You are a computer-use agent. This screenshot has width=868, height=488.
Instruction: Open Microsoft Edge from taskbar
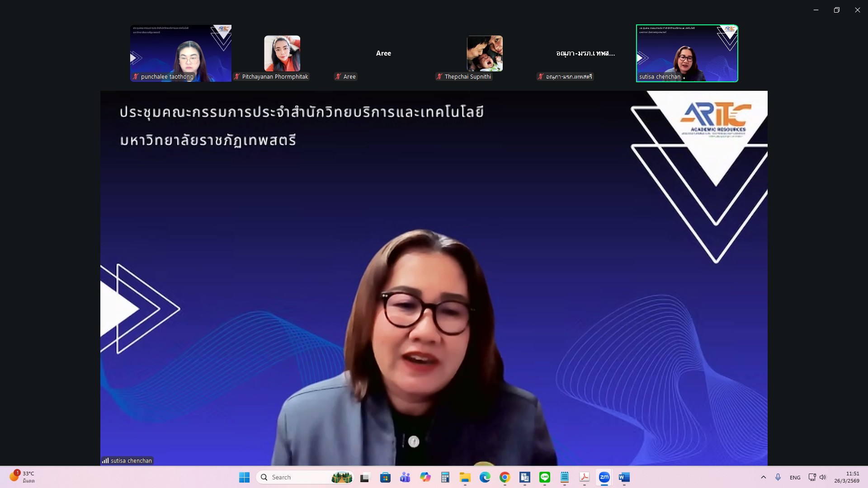(485, 477)
